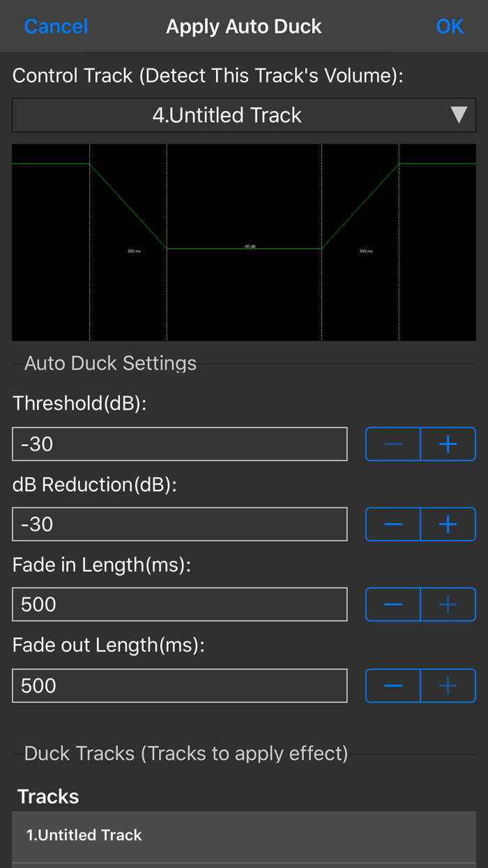Increase Fade out Length with plus
Image resolution: width=488 pixels, height=868 pixels.
[x=448, y=686]
